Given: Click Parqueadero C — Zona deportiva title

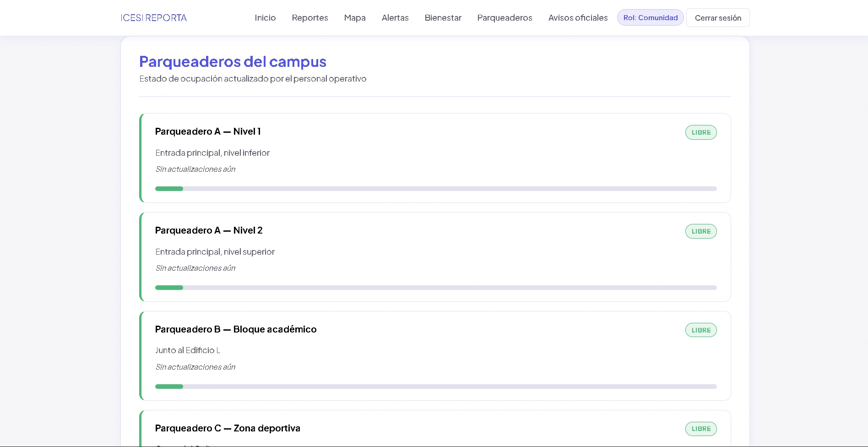Looking at the screenshot, I should coord(228,428).
